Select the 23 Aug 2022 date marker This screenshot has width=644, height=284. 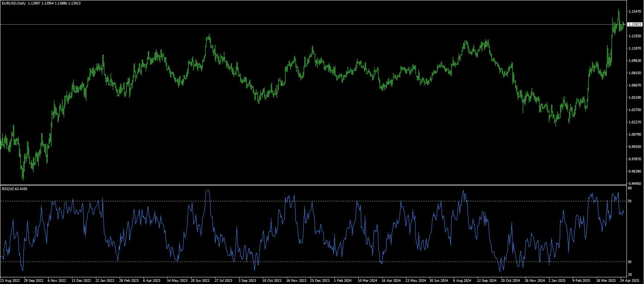(10, 281)
